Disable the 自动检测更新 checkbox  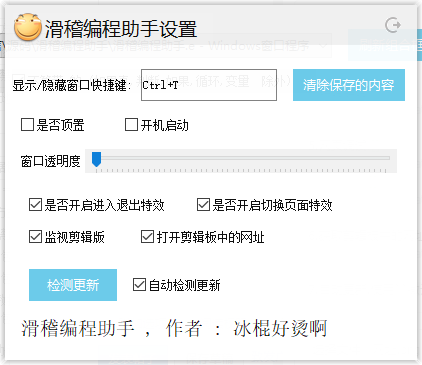tap(139, 285)
